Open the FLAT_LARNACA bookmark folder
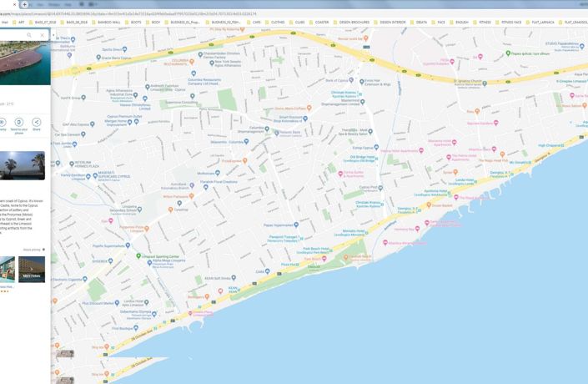 click(x=540, y=23)
